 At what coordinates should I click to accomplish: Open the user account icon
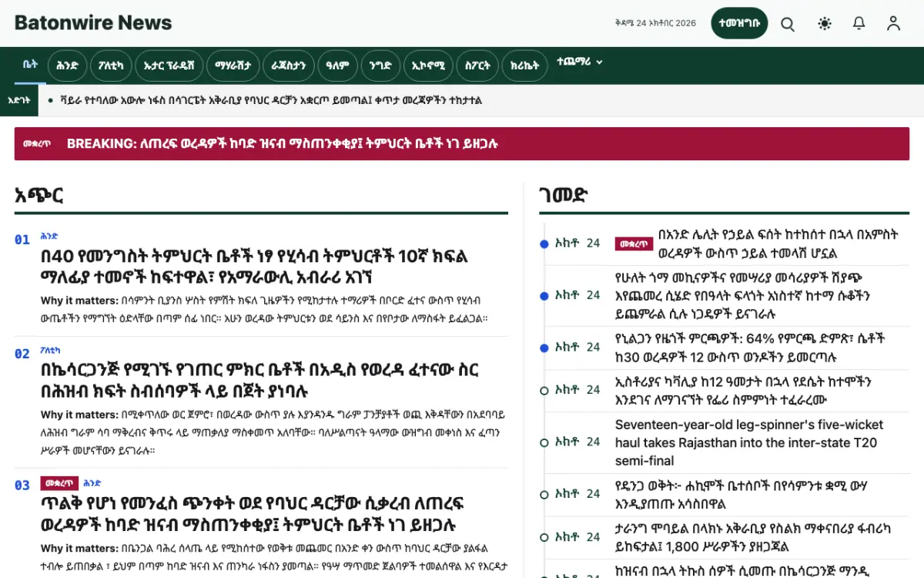pyautogui.click(x=893, y=24)
